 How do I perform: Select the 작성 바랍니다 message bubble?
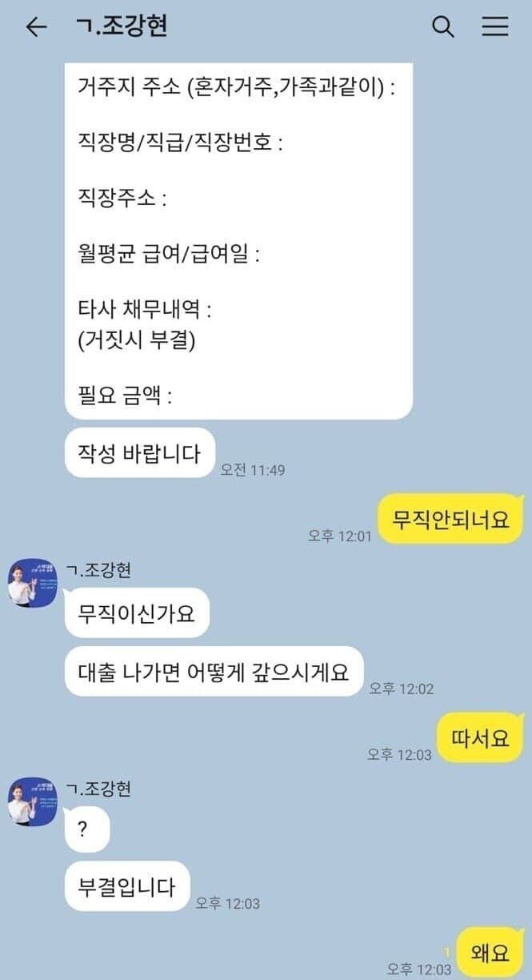click(x=139, y=453)
